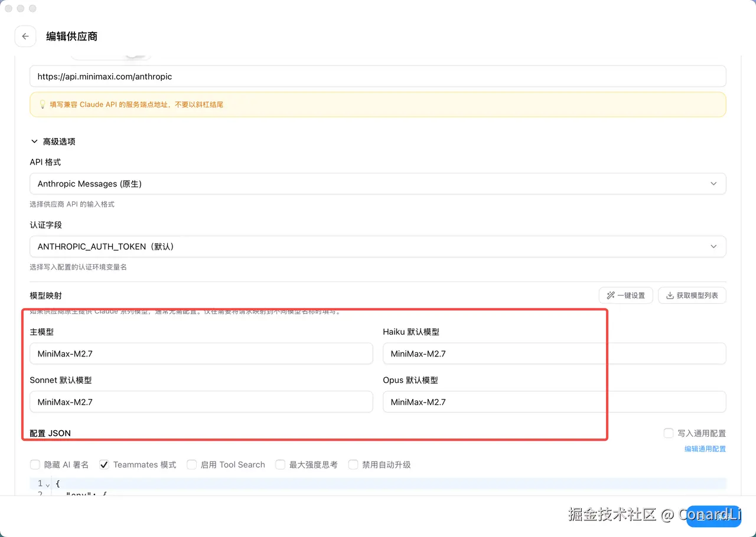Image resolution: width=756 pixels, height=537 pixels.
Task: Enable the 禁用自动升级 checkbox
Action: click(x=353, y=465)
